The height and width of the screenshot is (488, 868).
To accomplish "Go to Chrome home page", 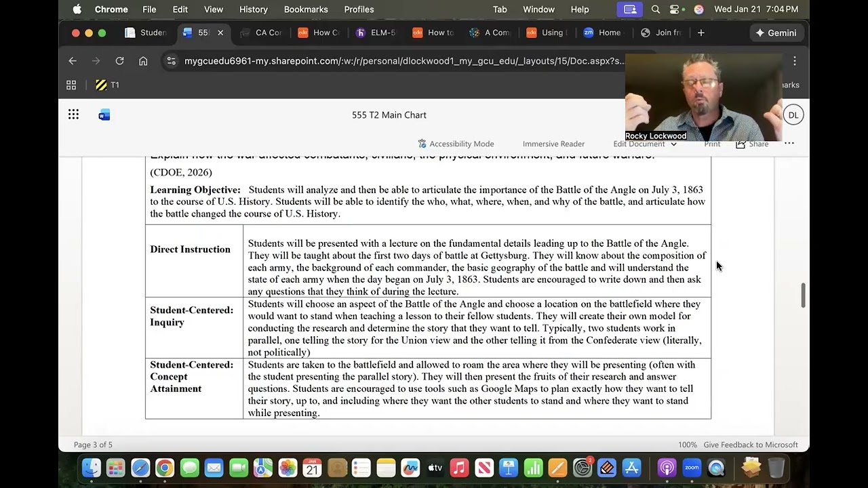I will (x=143, y=61).
